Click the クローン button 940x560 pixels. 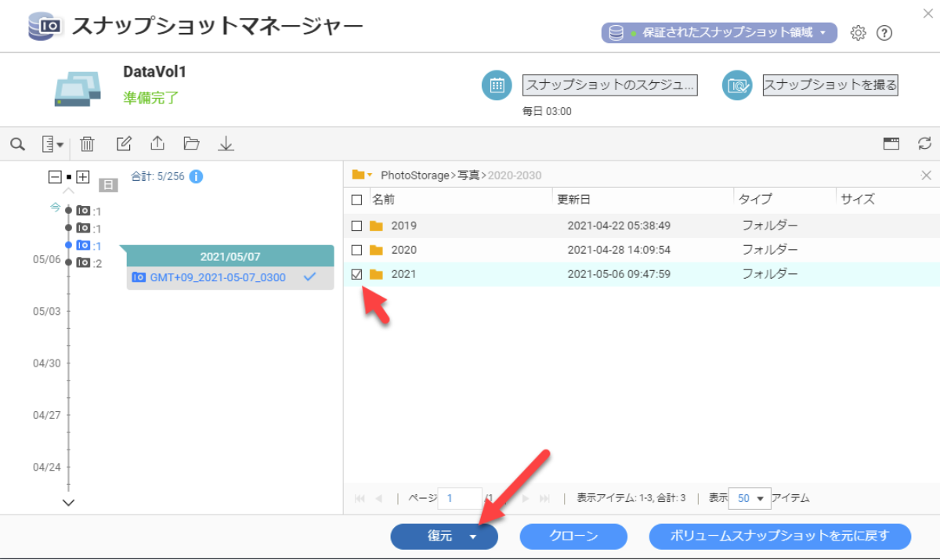click(x=573, y=537)
